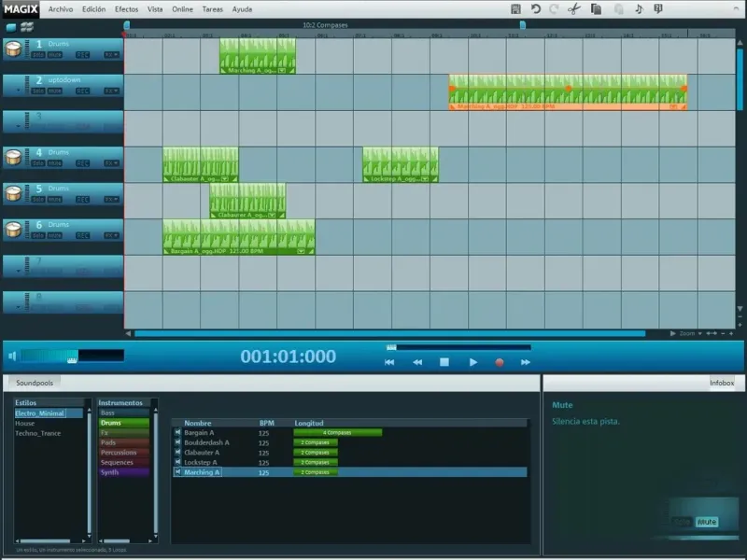Switch to the Soundpools tab

(x=35, y=383)
